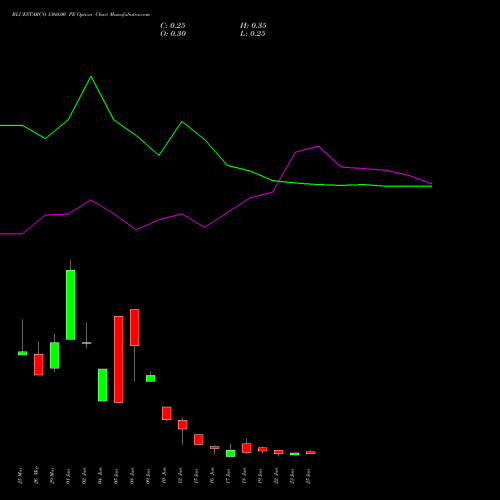Click the red candle above 10 Jun

tap(167, 413)
